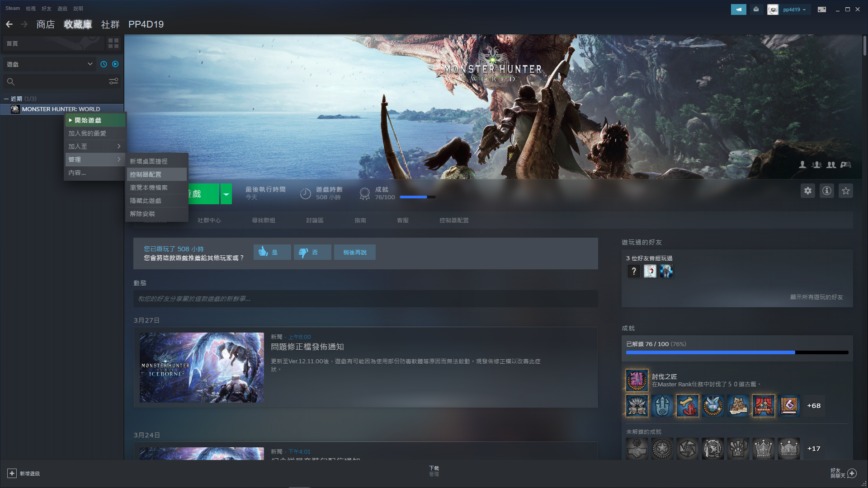Choose 控制器配置 in submenu
This screenshot has width=868, height=488.
157,174
